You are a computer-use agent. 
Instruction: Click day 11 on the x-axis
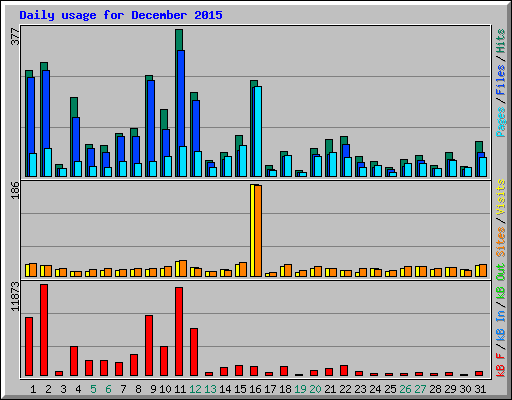pyautogui.click(x=180, y=389)
